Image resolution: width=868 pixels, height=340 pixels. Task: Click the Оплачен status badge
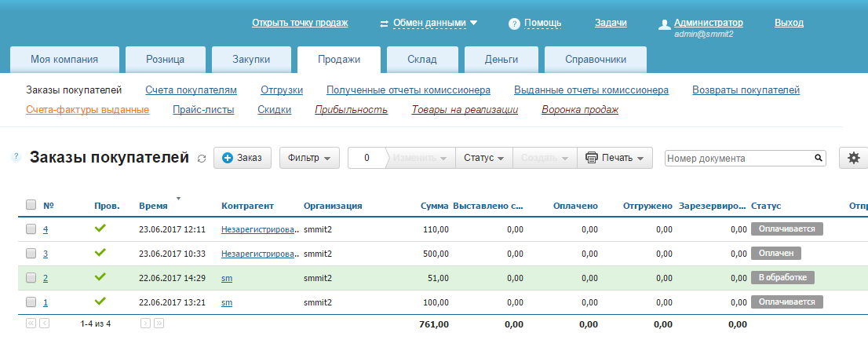point(776,254)
